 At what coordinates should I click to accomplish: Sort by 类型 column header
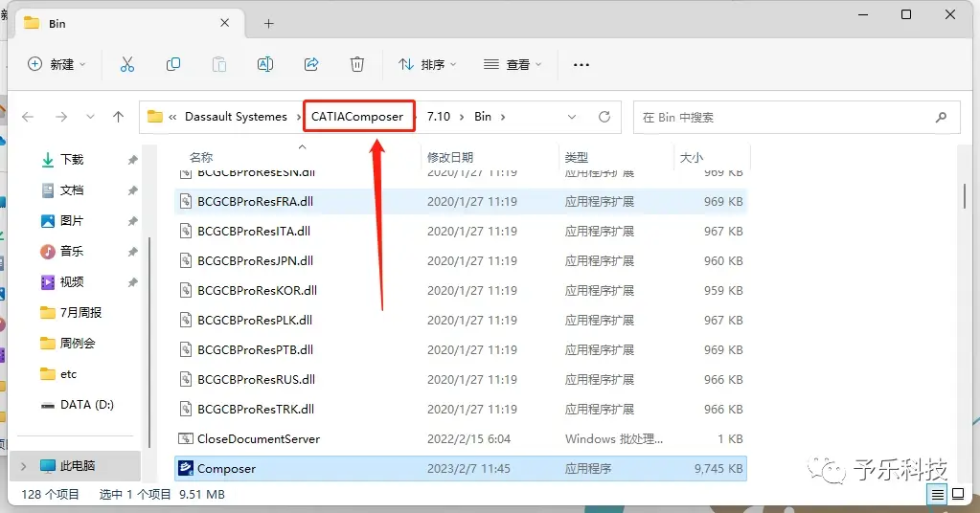[577, 157]
